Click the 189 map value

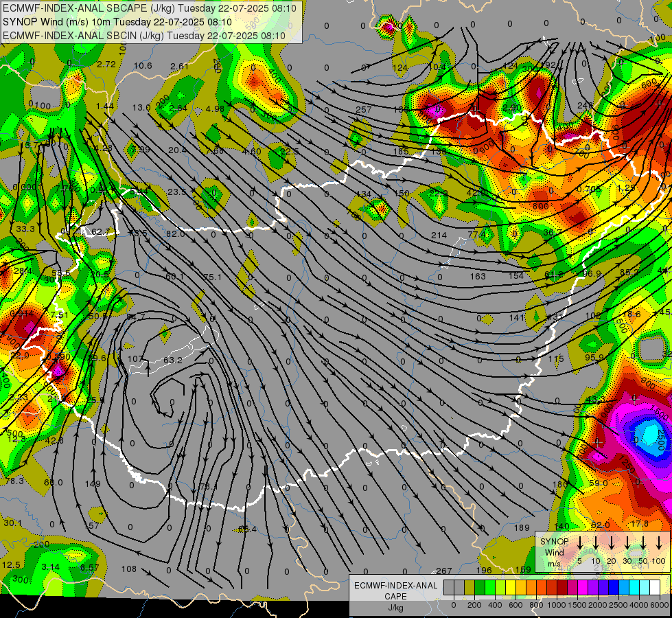click(x=522, y=528)
